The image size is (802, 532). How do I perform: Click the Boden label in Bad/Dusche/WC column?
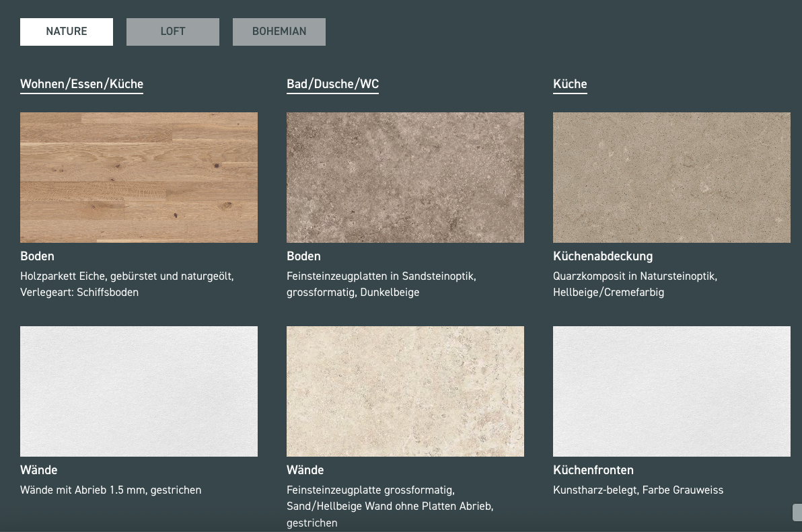click(303, 256)
